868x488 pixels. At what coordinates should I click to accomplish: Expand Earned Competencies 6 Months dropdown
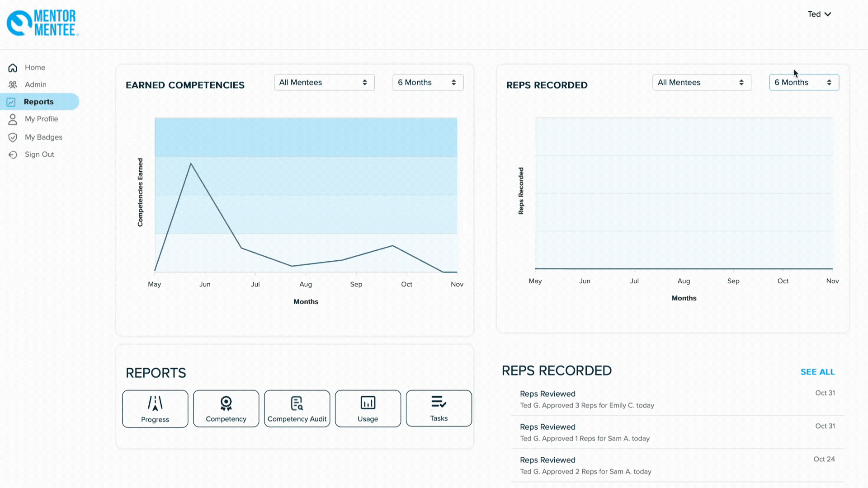pos(428,82)
